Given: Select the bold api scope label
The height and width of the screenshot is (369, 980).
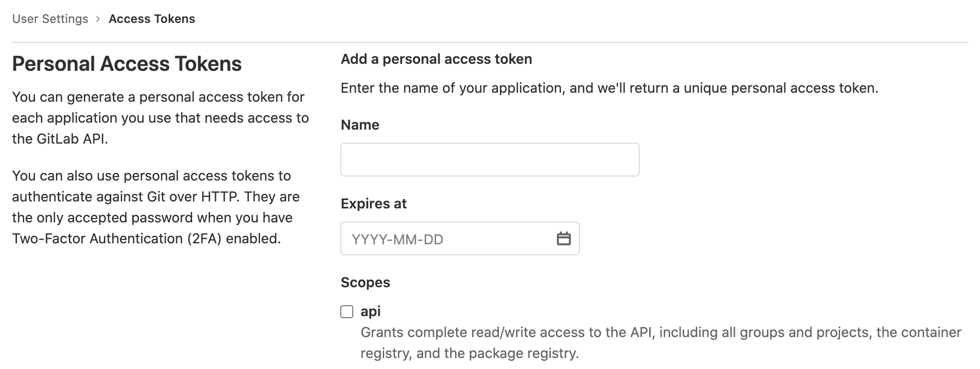Looking at the screenshot, I should pos(371,312).
